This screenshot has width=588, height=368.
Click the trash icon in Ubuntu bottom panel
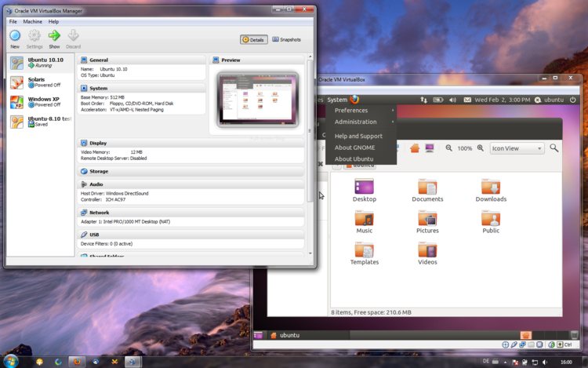click(574, 335)
